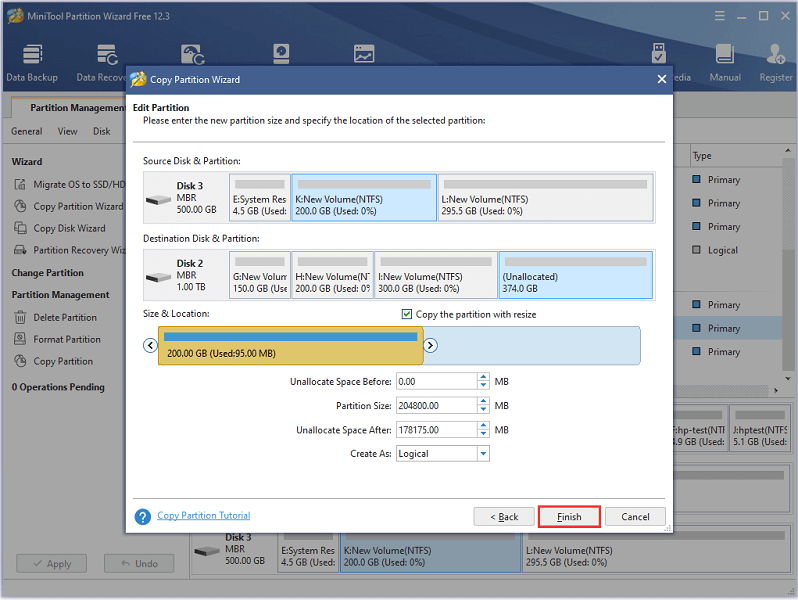Select Delete Partition in sidebar
This screenshot has height=600, width=798.
[56, 318]
